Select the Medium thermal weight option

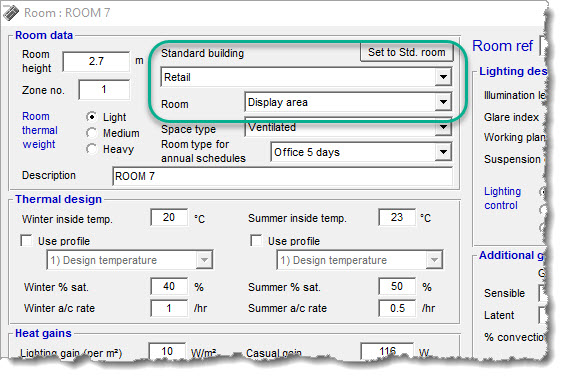tap(92, 133)
